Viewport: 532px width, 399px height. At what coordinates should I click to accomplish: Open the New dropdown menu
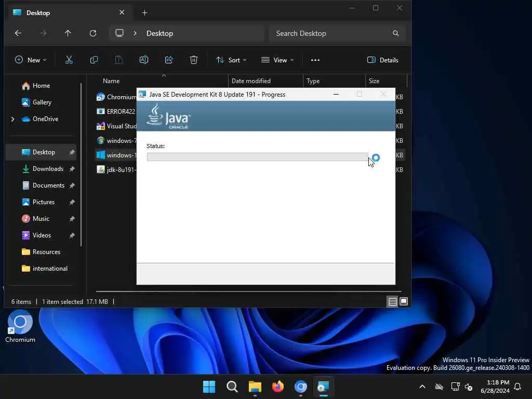point(31,60)
